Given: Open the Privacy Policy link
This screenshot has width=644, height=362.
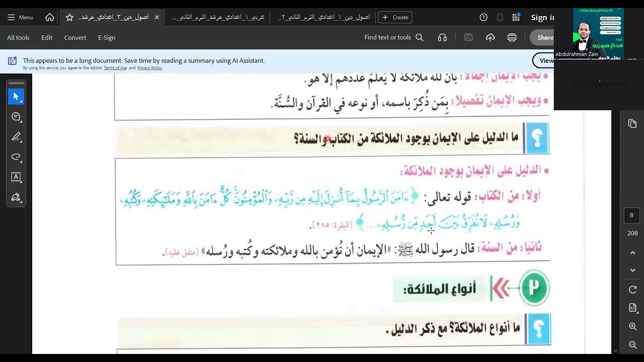Looking at the screenshot, I should [x=150, y=68].
